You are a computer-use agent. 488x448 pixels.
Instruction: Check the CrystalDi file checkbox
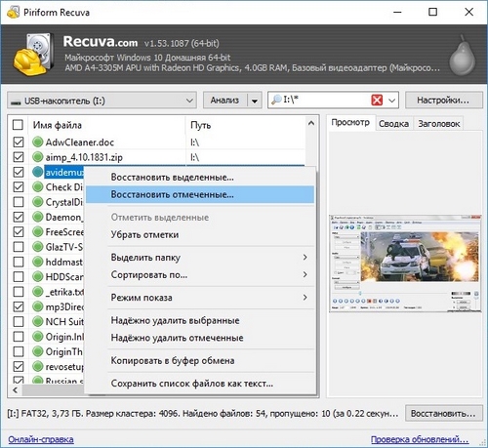pos(19,202)
